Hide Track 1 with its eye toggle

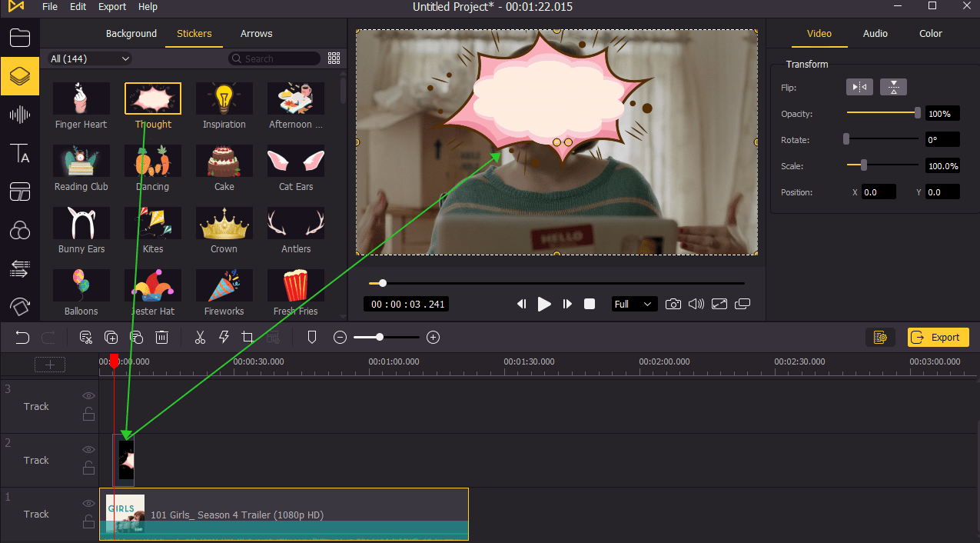point(88,503)
